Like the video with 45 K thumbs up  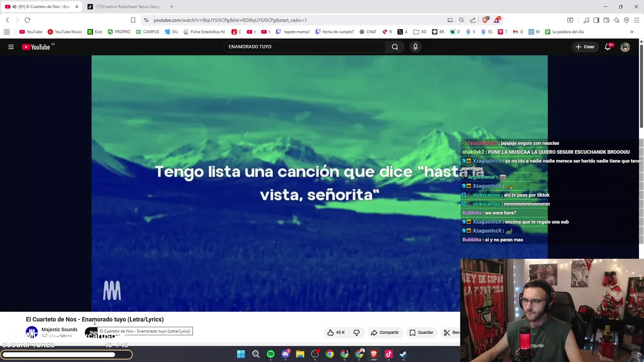tap(336, 332)
